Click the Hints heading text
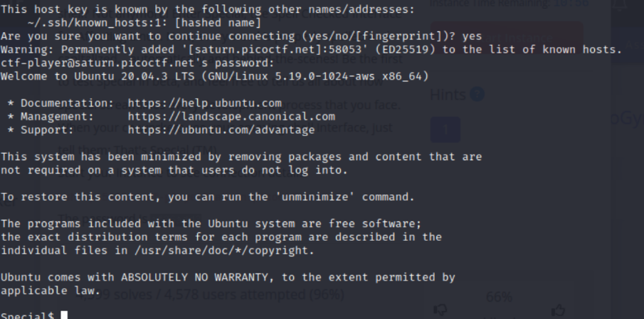The width and height of the screenshot is (644, 319). tap(448, 94)
